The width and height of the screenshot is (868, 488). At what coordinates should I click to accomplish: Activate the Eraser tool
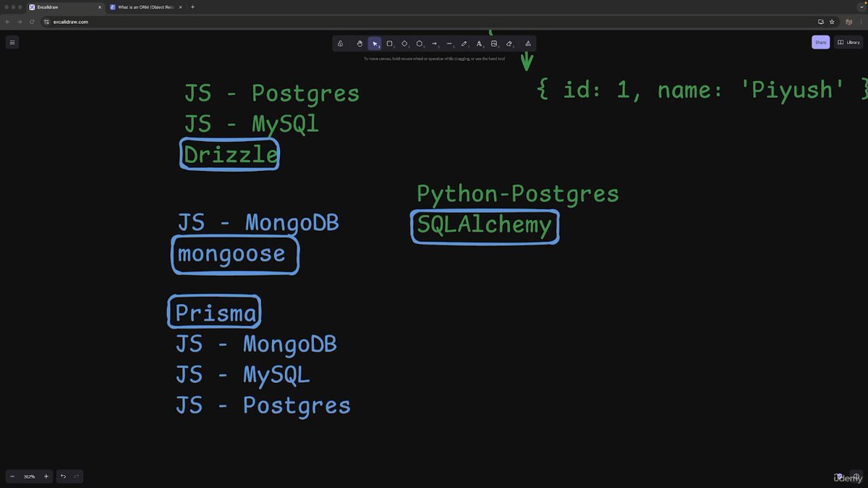[x=509, y=43]
